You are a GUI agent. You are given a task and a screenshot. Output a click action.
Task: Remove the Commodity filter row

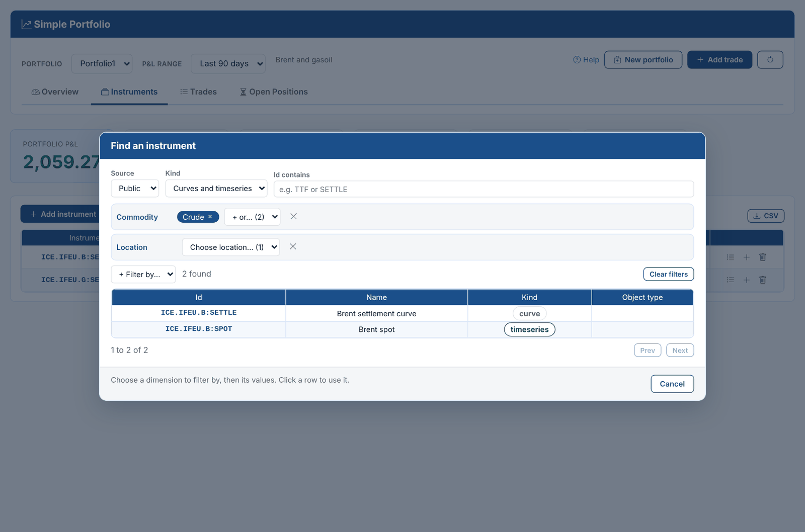click(x=293, y=216)
